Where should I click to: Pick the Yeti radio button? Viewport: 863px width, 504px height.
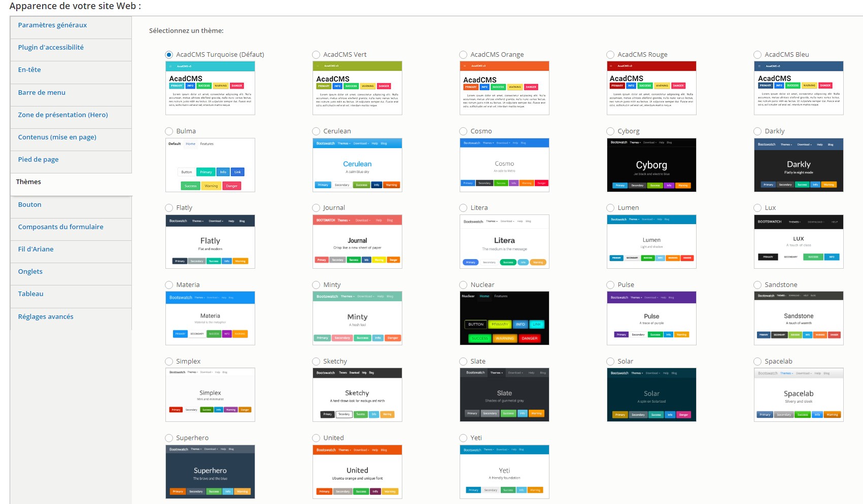click(463, 438)
